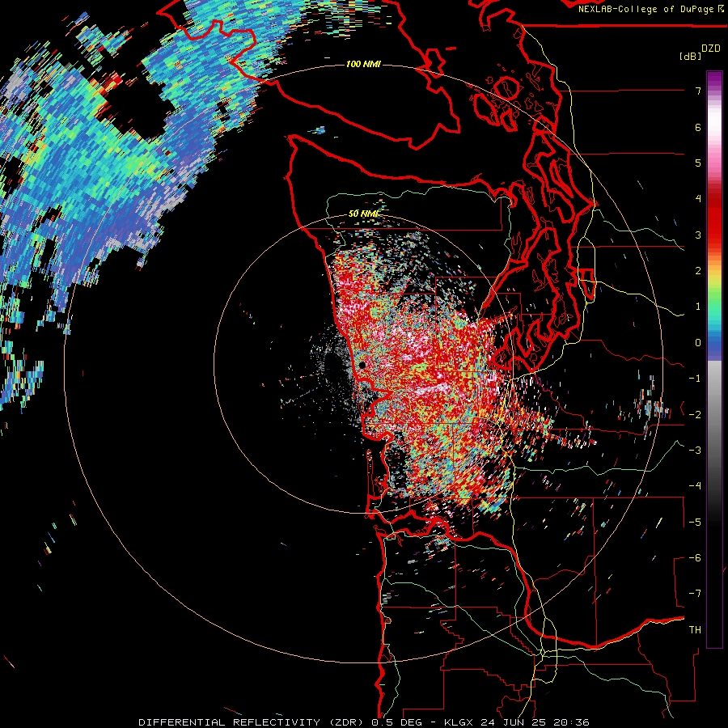728x728 pixels.
Task: Click the 4 value on color scale
Action: pyautogui.click(x=698, y=199)
